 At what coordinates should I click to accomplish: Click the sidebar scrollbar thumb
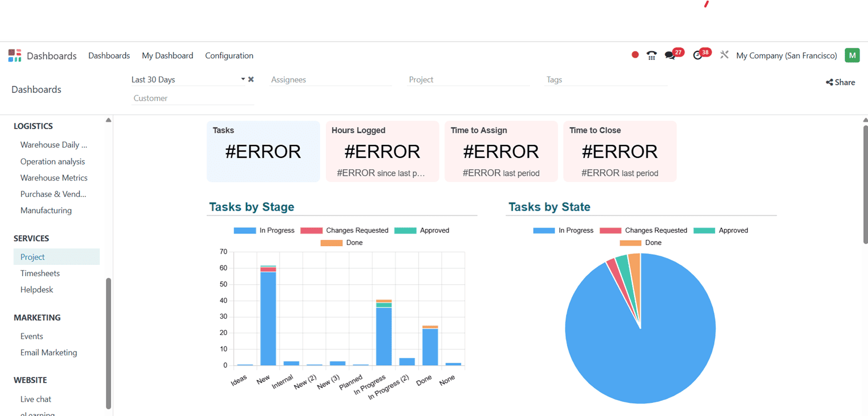(x=108, y=343)
